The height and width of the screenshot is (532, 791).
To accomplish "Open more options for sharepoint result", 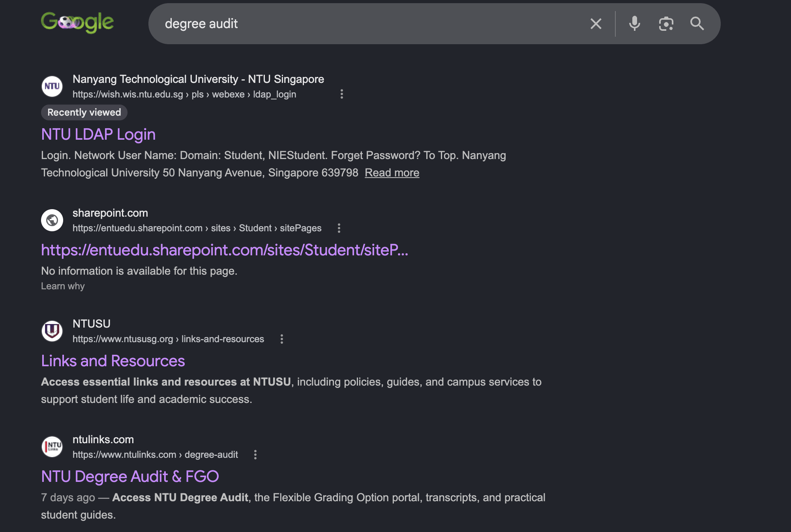I will click(339, 228).
